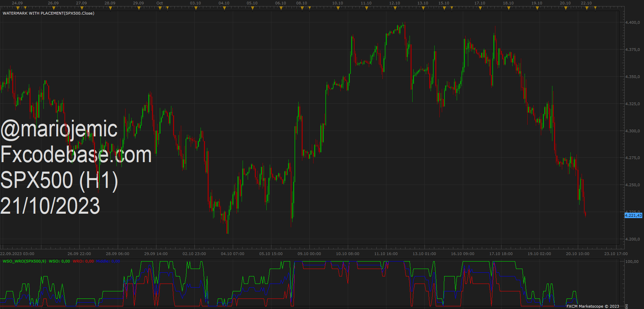Click the yellow day marker below 13.10
Screen dimensions: 644x309
(x=423, y=8)
